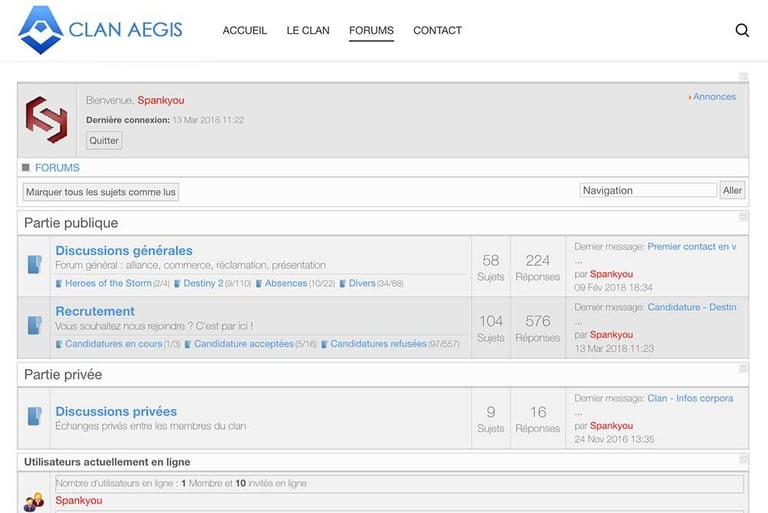Image resolution: width=768 pixels, height=513 pixels.
Task: Open Candidature acceptées subforum
Action: pyautogui.click(x=244, y=344)
